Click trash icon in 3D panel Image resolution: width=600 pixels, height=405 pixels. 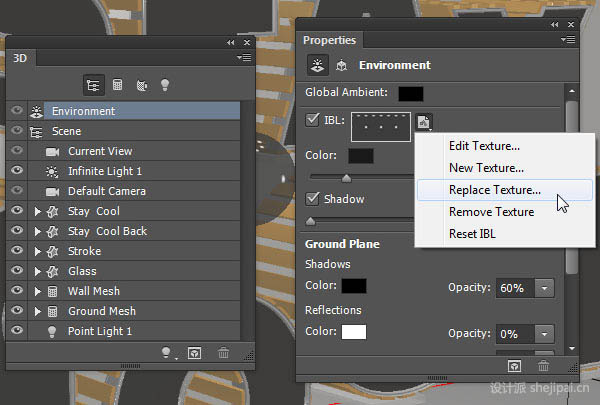(x=223, y=353)
